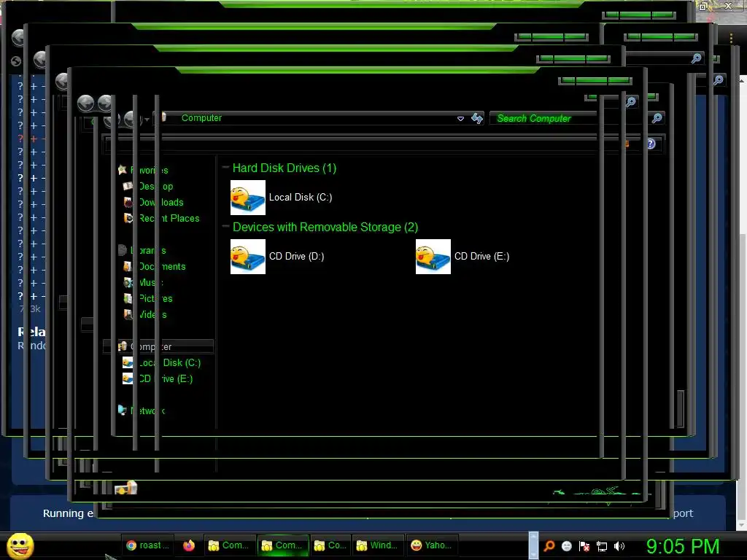This screenshot has width=747, height=560.
Task: Switch to the 'Co...' taskbar window
Action: [x=331, y=545]
